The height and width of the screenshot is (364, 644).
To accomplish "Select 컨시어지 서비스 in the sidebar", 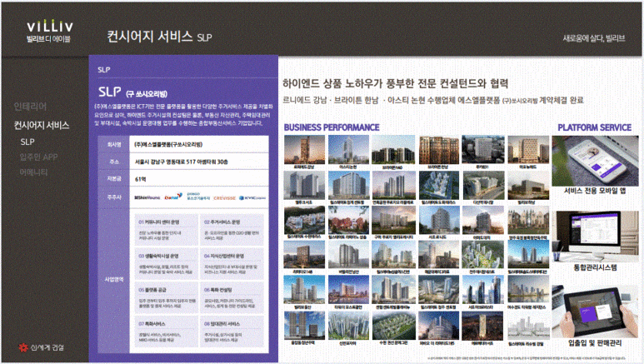I will coord(42,125).
